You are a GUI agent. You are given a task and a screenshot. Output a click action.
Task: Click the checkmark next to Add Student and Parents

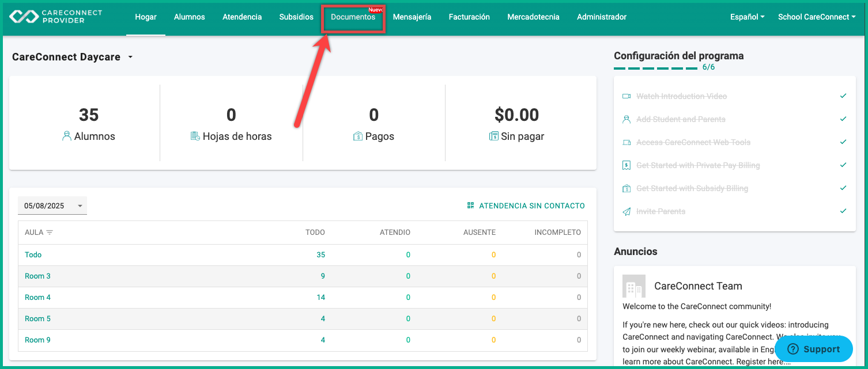(843, 119)
